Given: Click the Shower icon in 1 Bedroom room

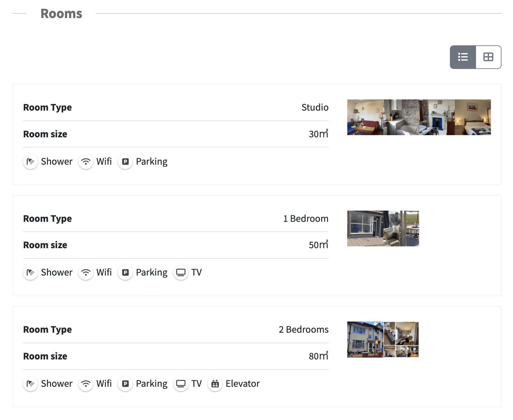Looking at the screenshot, I should [x=30, y=272].
